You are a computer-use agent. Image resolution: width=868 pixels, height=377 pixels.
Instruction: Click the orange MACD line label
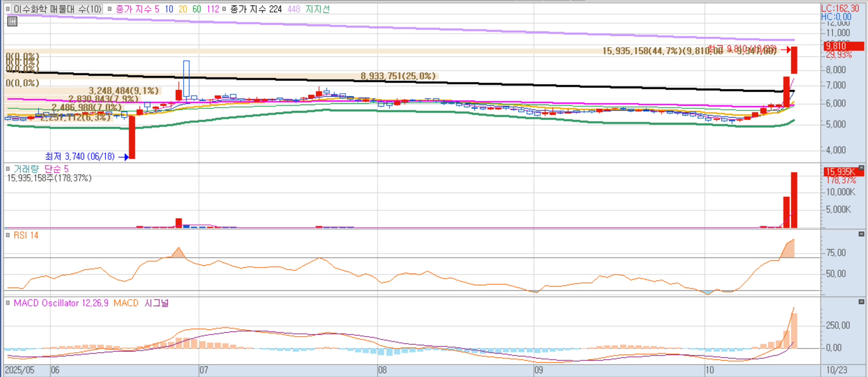point(126,303)
